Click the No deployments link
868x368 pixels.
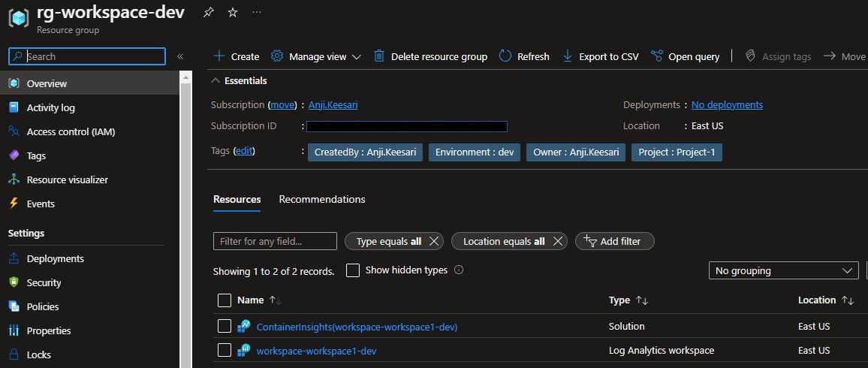coord(727,104)
